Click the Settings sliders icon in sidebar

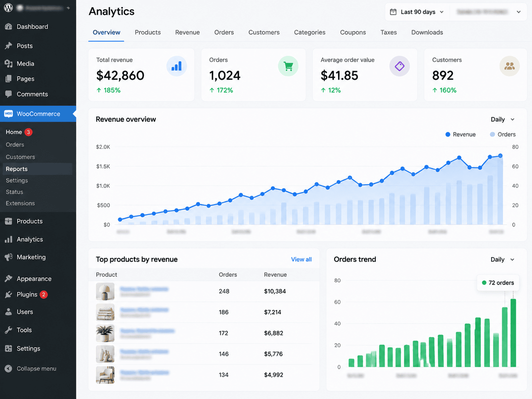point(8,348)
